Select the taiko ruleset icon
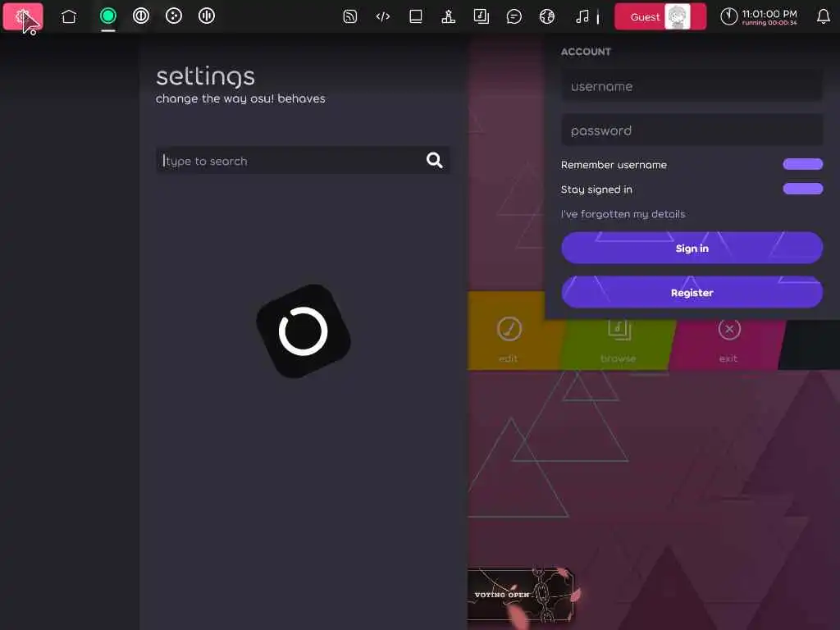840x630 pixels. point(141,16)
